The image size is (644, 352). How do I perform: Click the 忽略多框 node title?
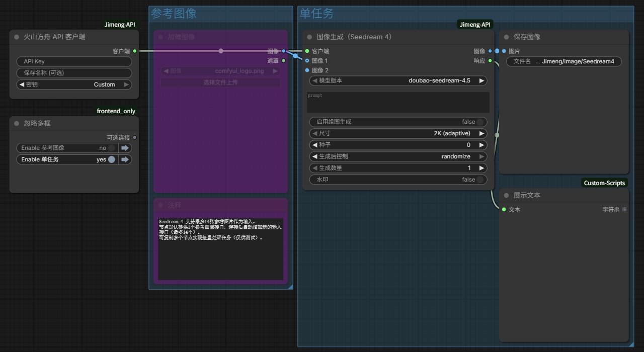(37, 123)
